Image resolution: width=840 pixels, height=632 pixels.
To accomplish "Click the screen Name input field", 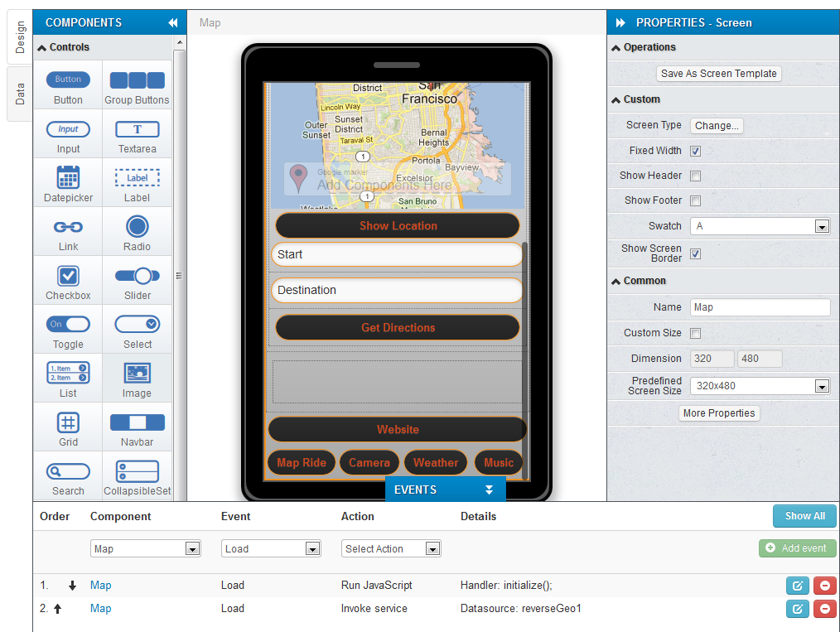I will tap(760, 307).
